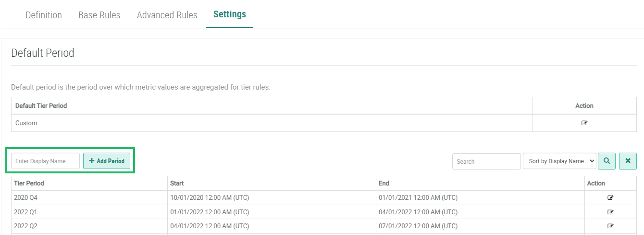Open the Base Rules tab

(x=99, y=15)
